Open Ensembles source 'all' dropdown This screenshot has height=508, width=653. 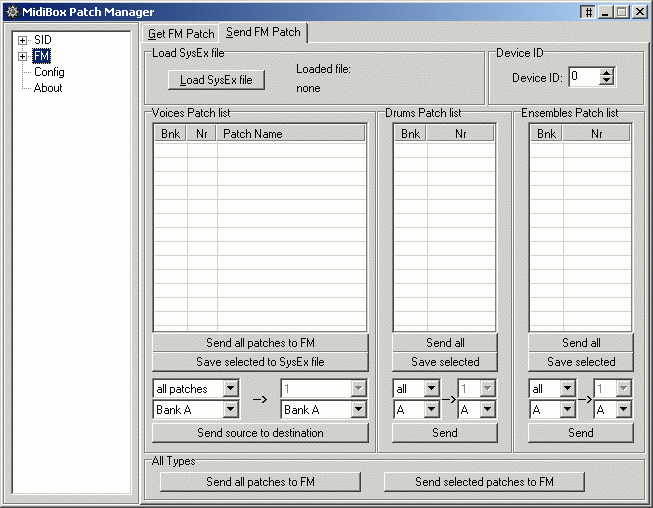(x=568, y=388)
